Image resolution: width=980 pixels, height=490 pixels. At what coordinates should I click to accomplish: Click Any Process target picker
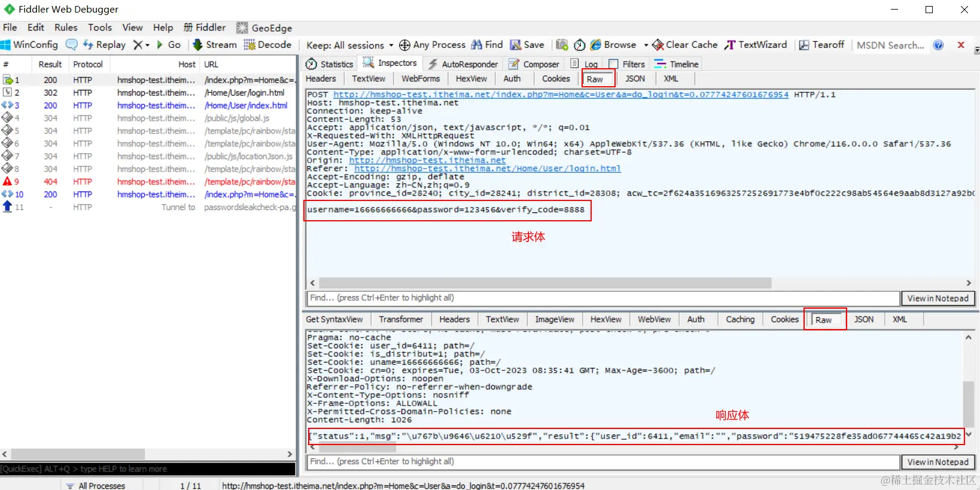432,45
